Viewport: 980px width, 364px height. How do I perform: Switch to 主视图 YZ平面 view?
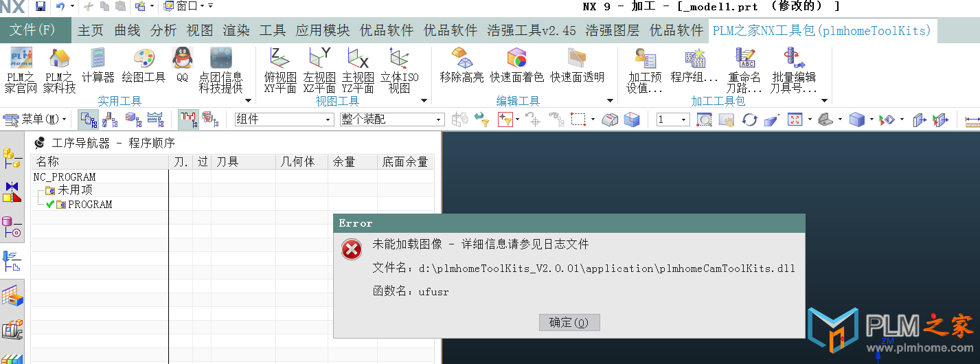tap(358, 70)
